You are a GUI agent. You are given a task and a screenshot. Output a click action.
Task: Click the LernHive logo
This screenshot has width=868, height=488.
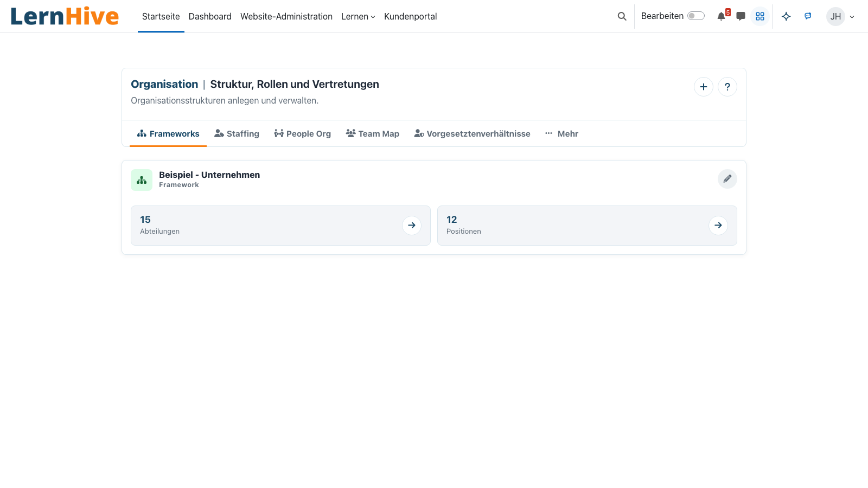coord(65,16)
